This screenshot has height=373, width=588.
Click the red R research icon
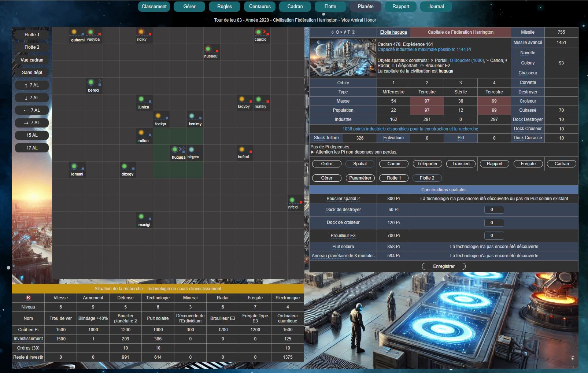(28, 298)
